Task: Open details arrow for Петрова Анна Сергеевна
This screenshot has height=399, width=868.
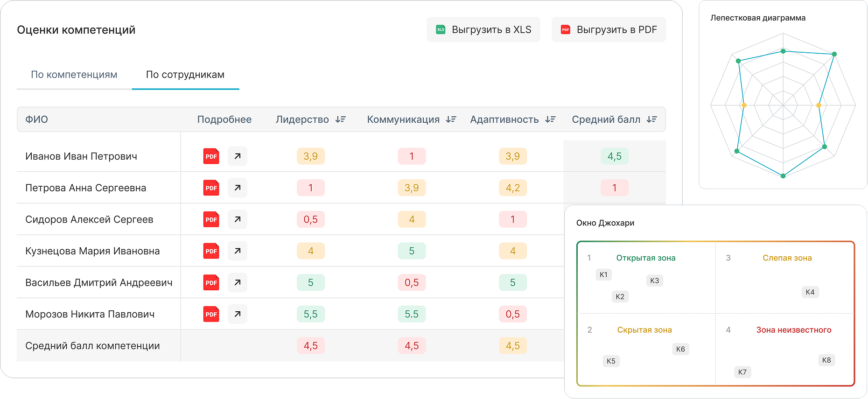Action: [x=238, y=188]
